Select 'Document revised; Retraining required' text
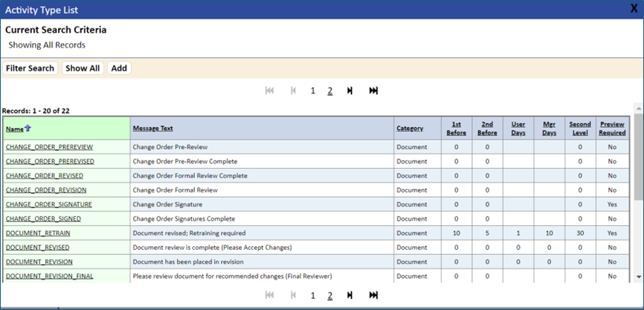The height and width of the screenshot is (310, 644). click(189, 233)
